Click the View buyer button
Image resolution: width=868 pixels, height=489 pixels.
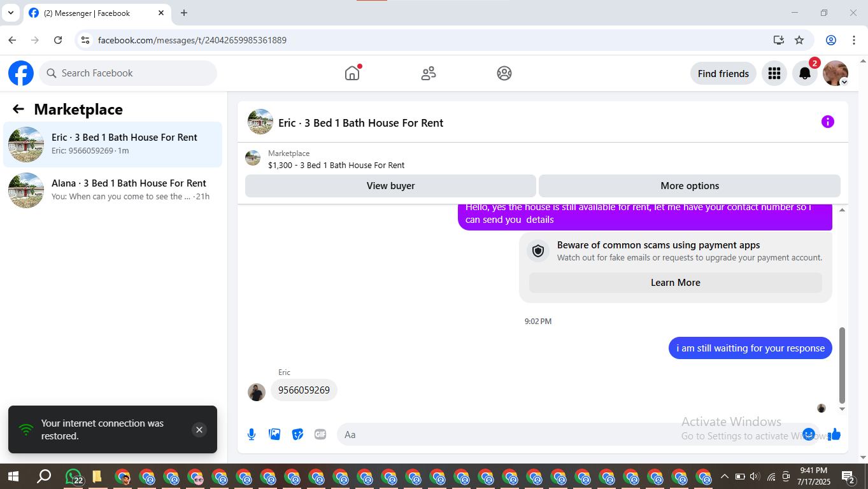(x=390, y=186)
